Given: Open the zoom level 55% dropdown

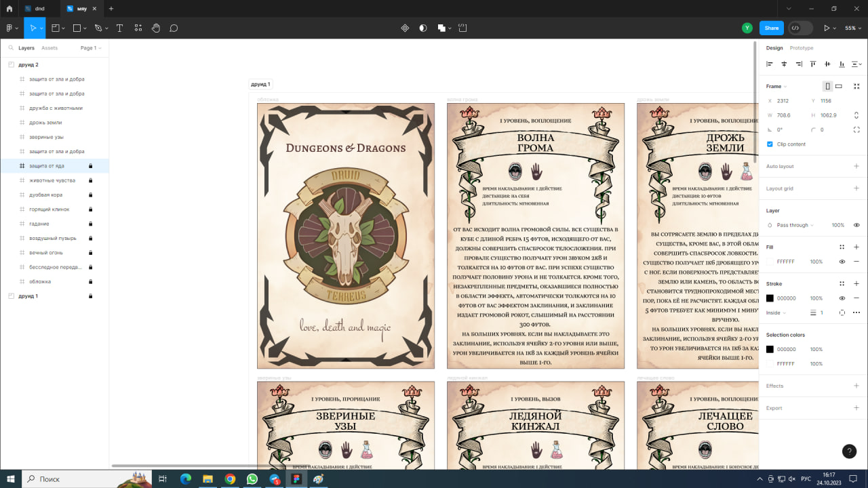Looking at the screenshot, I should coord(852,28).
